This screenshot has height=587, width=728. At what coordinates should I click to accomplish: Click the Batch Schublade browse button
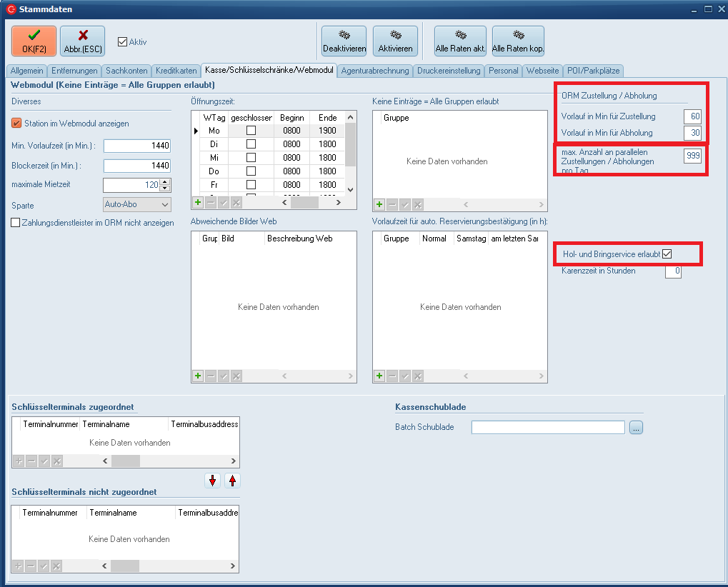pos(636,427)
